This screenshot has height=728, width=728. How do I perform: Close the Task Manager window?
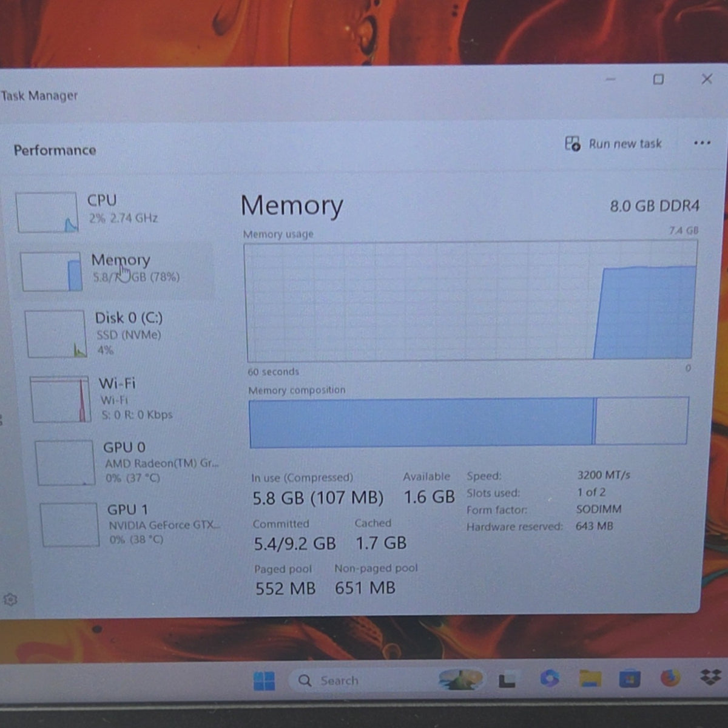(x=707, y=79)
